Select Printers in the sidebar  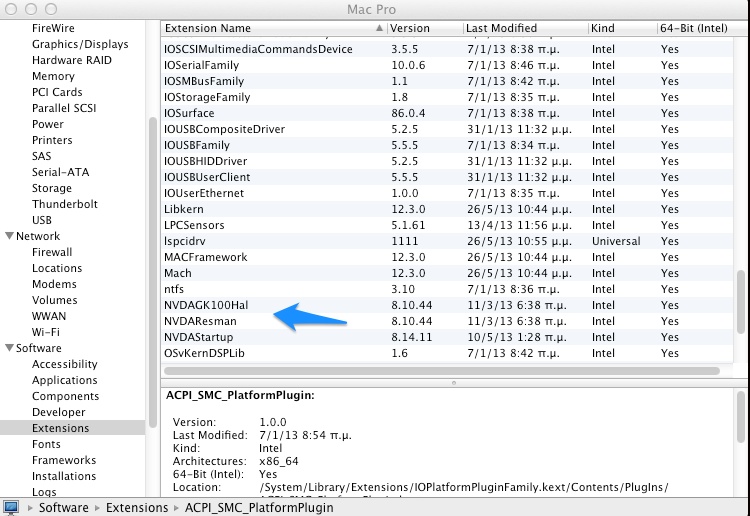click(x=52, y=140)
